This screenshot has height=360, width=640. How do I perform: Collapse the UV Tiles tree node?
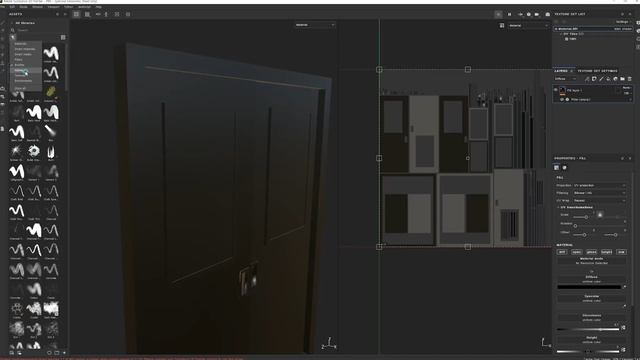(561, 34)
